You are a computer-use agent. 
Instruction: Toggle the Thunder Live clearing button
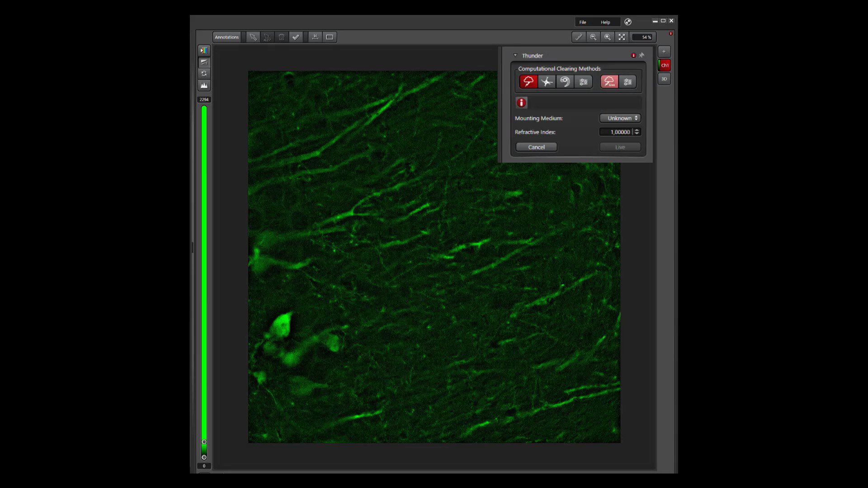(x=609, y=82)
